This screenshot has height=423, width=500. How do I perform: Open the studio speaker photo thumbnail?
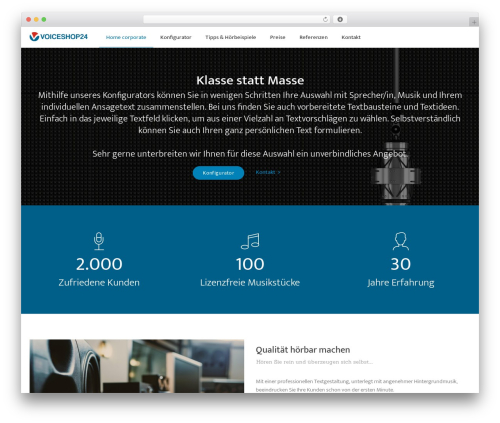(x=137, y=366)
